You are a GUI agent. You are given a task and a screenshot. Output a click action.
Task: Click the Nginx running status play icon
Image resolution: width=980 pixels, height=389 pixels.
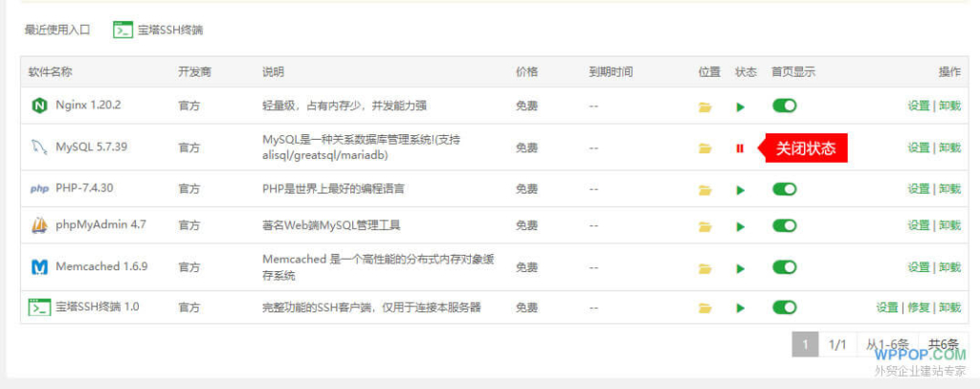click(x=741, y=107)
